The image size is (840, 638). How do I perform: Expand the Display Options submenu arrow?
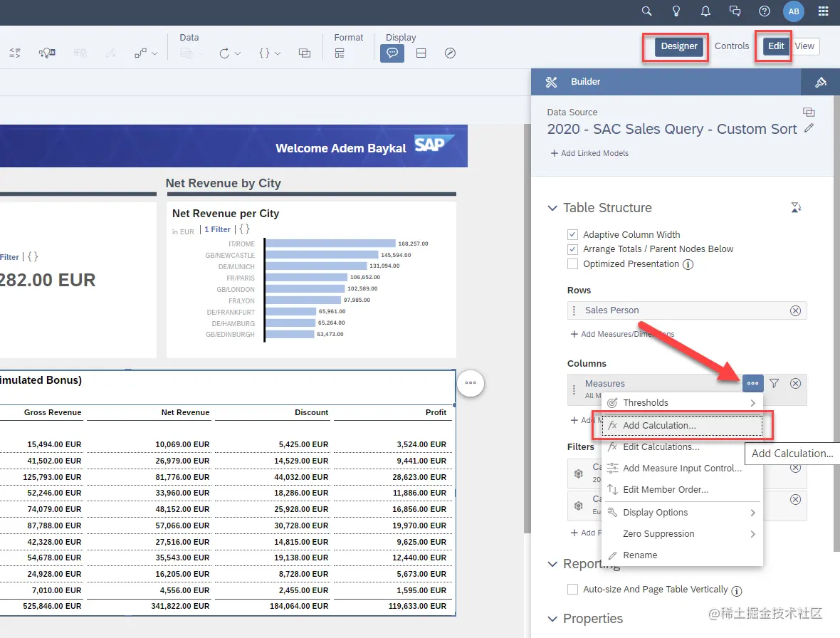(752, 513)
